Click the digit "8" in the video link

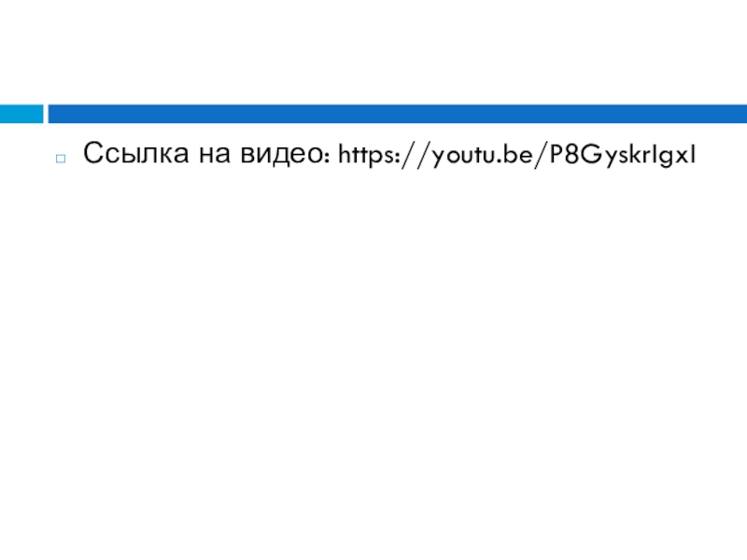[x=571, y=154]
